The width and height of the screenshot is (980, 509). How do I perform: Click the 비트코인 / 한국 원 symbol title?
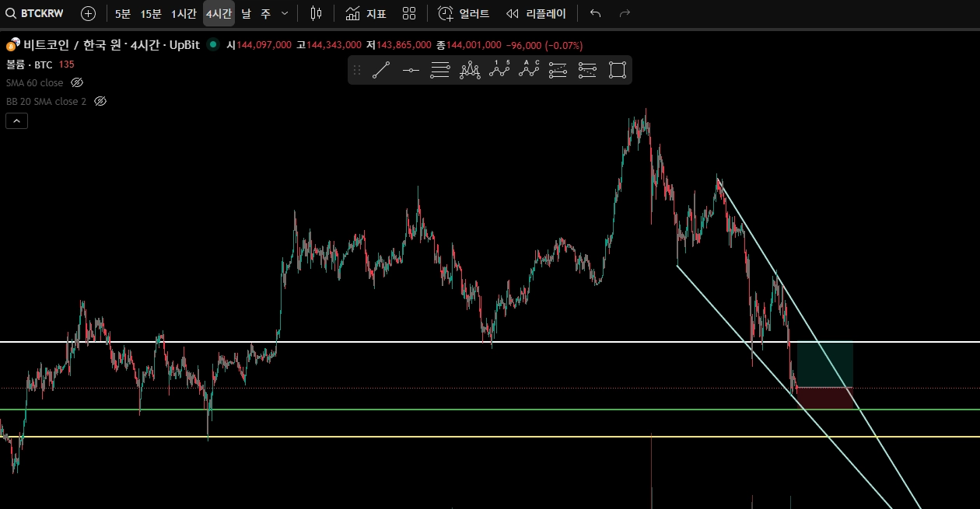coord(111,45)
